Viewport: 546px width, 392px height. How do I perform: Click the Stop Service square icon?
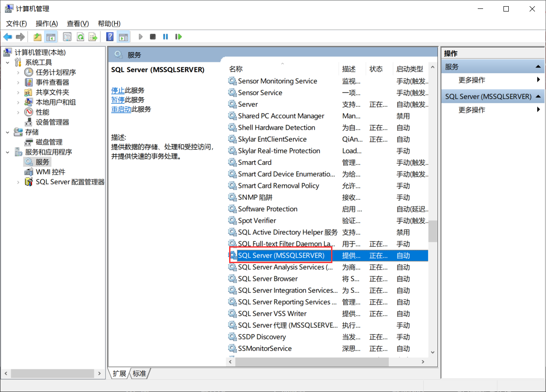coord(153,37)
